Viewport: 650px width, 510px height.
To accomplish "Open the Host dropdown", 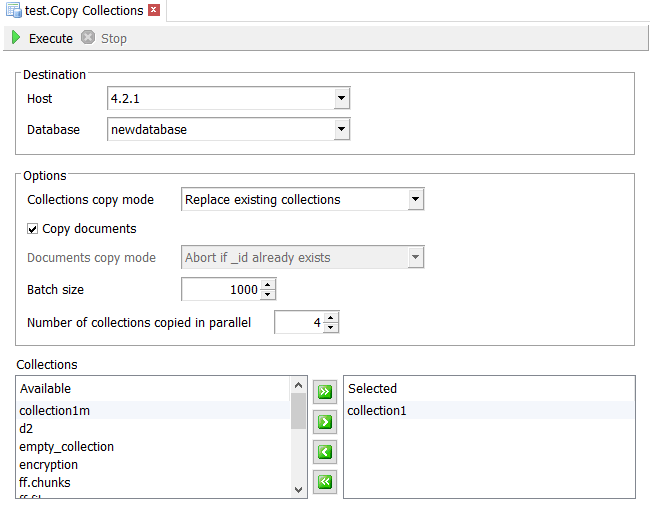I will (x=341, y=99).
